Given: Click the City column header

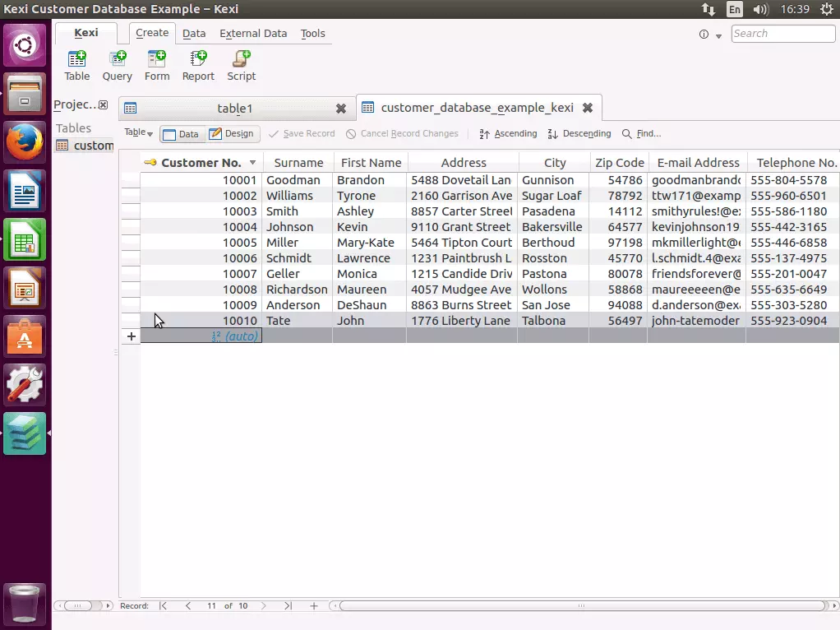Looking at the screenshot, I should point(555,163).
